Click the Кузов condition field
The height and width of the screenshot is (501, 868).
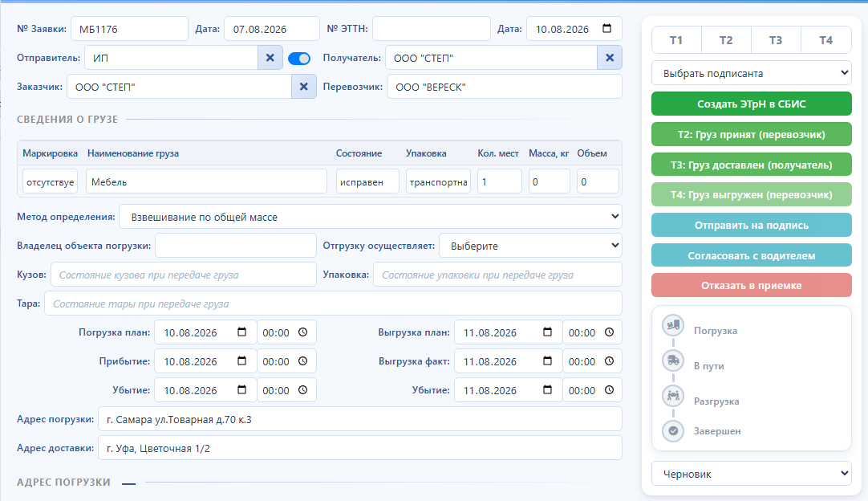click(x=184, y=275)
